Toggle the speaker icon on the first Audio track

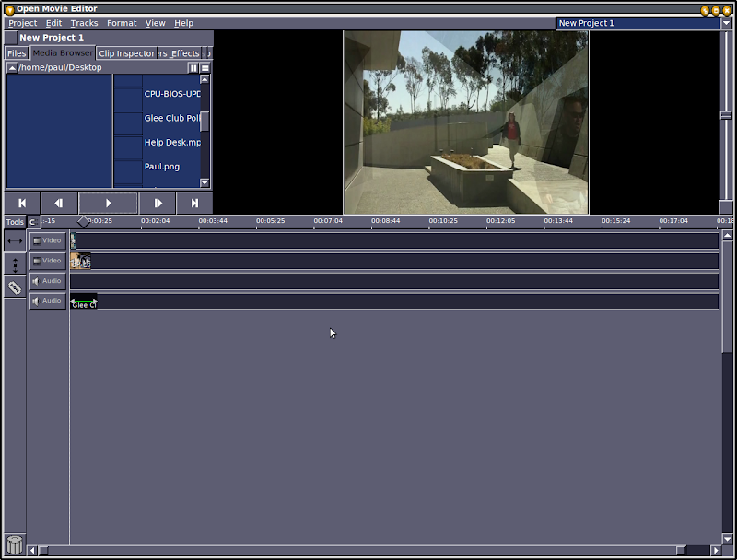37,280
